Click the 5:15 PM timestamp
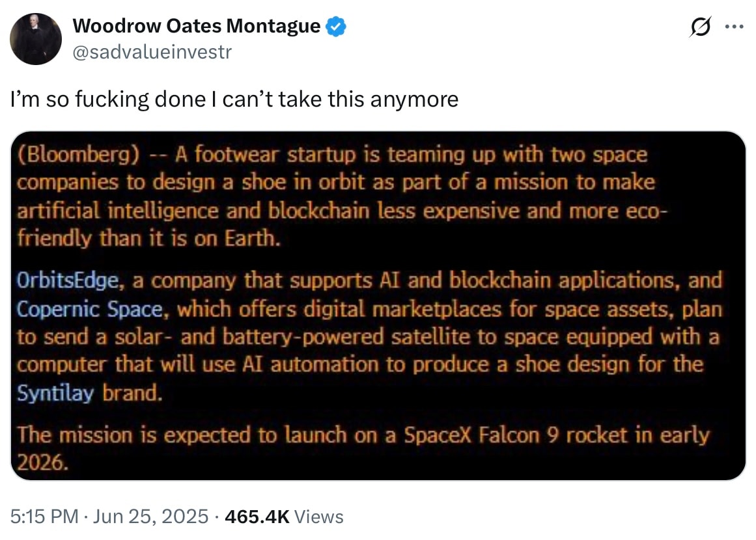Image resolution: width=756 pixels, height=540 pixels. pyautogui.click(x=44, y=517)
